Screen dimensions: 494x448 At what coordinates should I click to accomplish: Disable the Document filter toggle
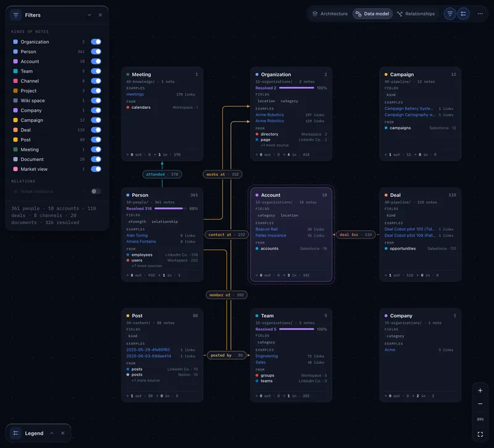[96, 159]
